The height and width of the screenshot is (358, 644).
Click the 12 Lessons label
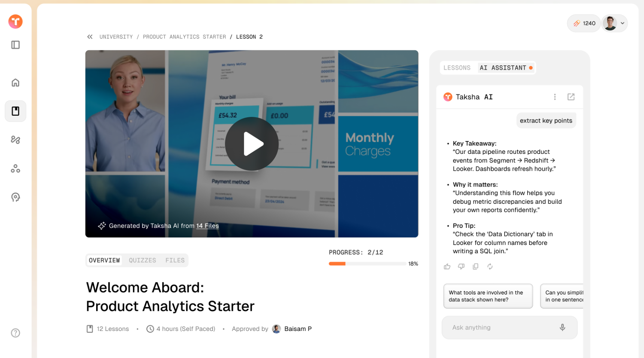click(113, 329)
